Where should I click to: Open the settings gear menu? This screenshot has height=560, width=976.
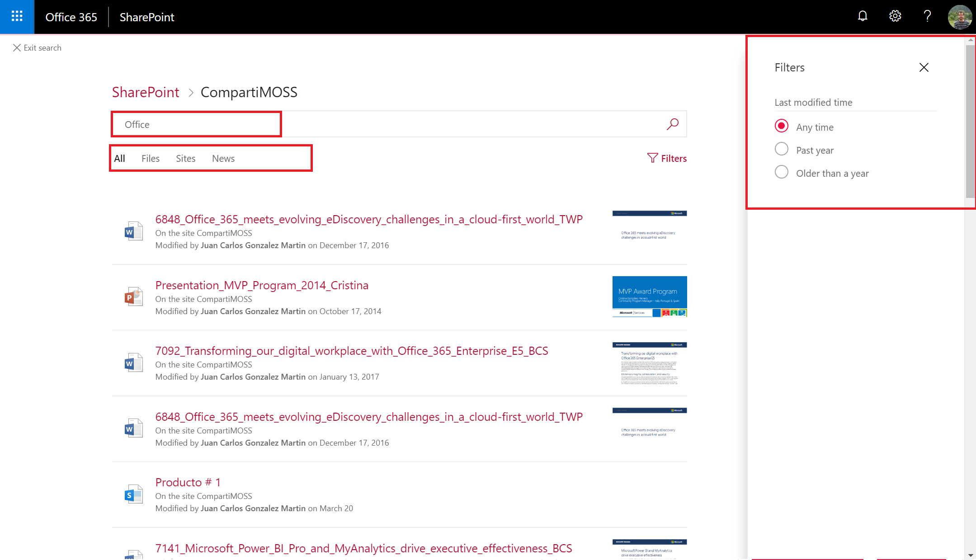pos(895,16)
